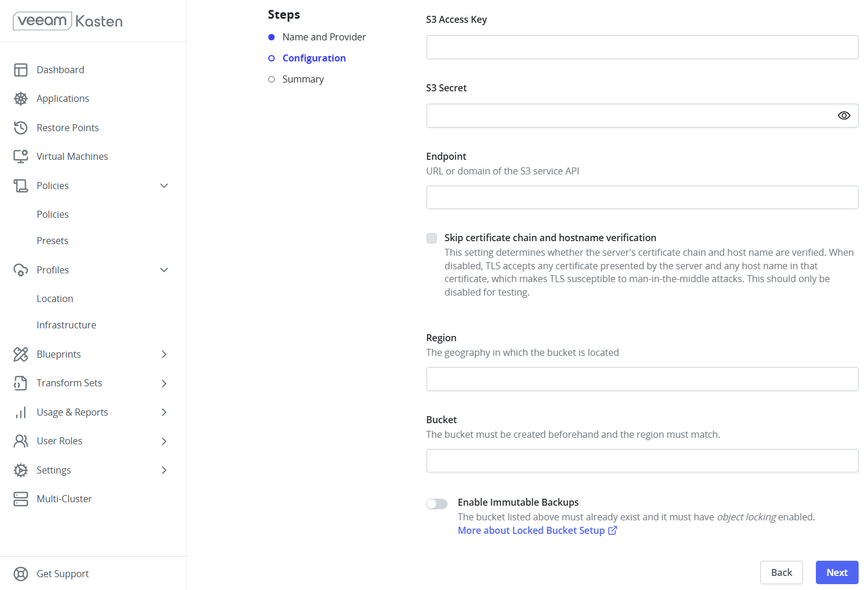Open Applications via its helm wheel icon

point(20,98)
